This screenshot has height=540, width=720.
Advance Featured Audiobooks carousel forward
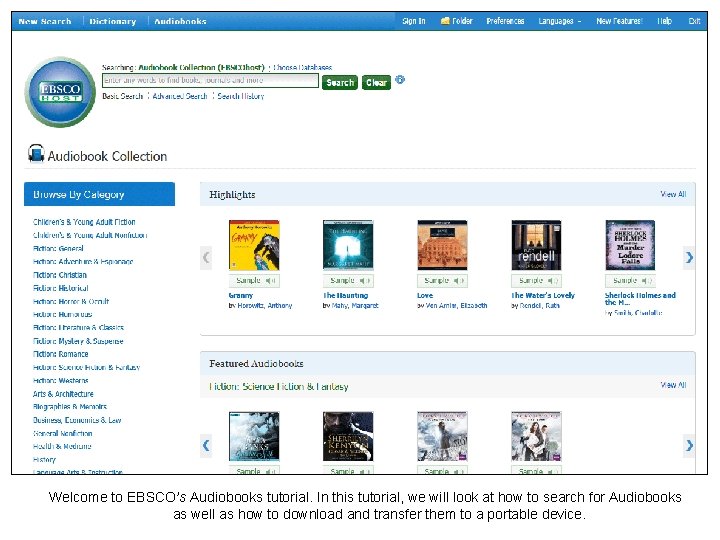[689, 445]
